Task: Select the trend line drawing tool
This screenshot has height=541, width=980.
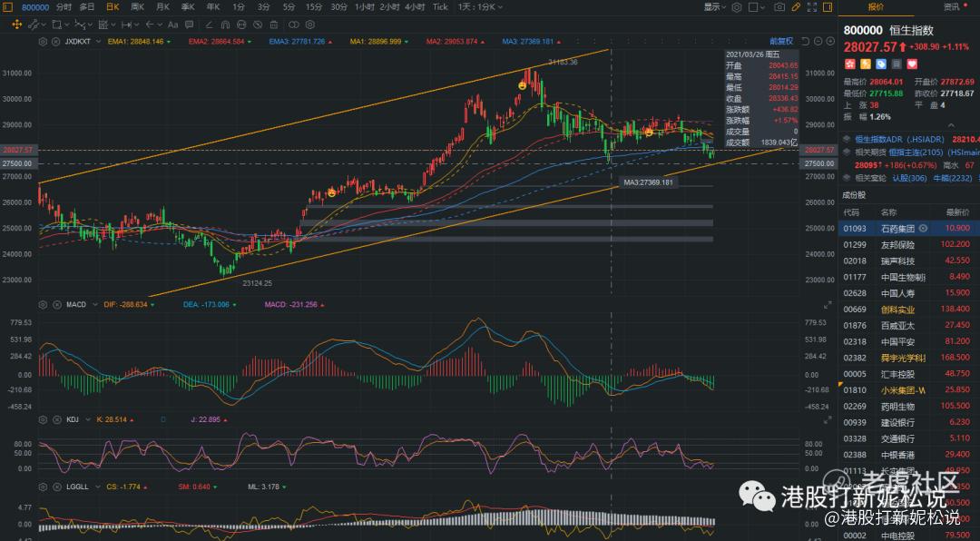Action: tap(34, 25)
